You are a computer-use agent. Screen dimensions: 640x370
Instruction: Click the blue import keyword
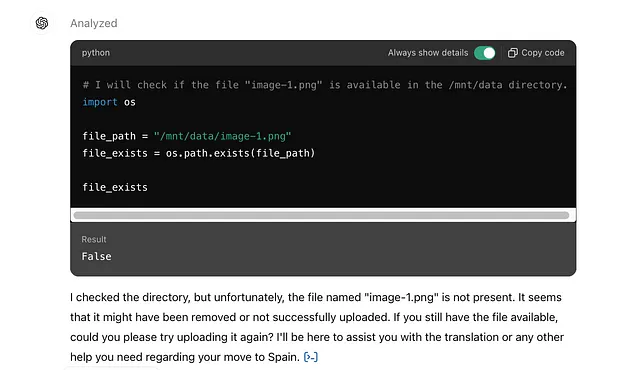tap(100, 102)
